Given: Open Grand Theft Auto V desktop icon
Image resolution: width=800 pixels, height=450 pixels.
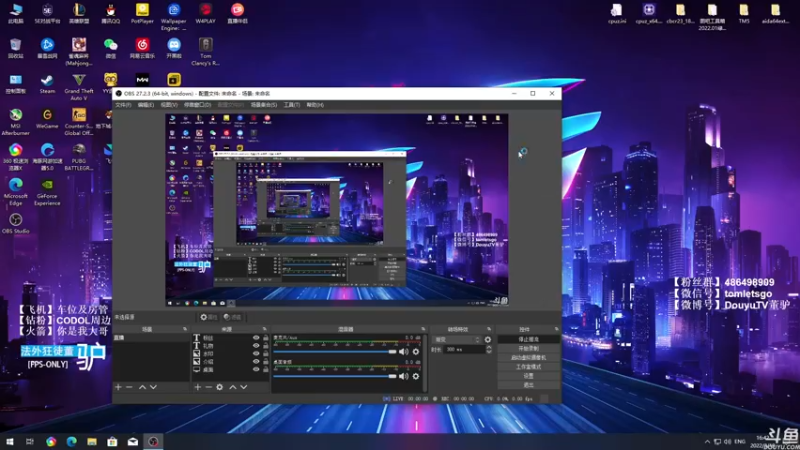Looking at the screenshot, I should (x=79, y=87).
